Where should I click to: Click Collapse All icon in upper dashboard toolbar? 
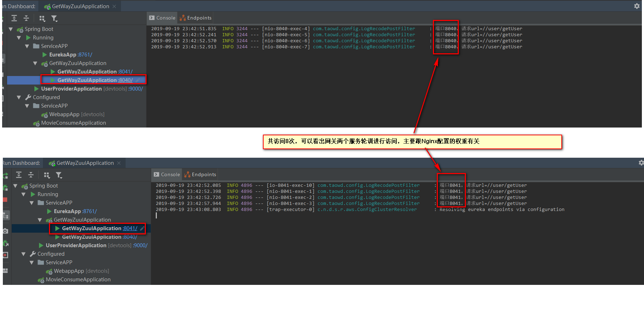point(26,18)
